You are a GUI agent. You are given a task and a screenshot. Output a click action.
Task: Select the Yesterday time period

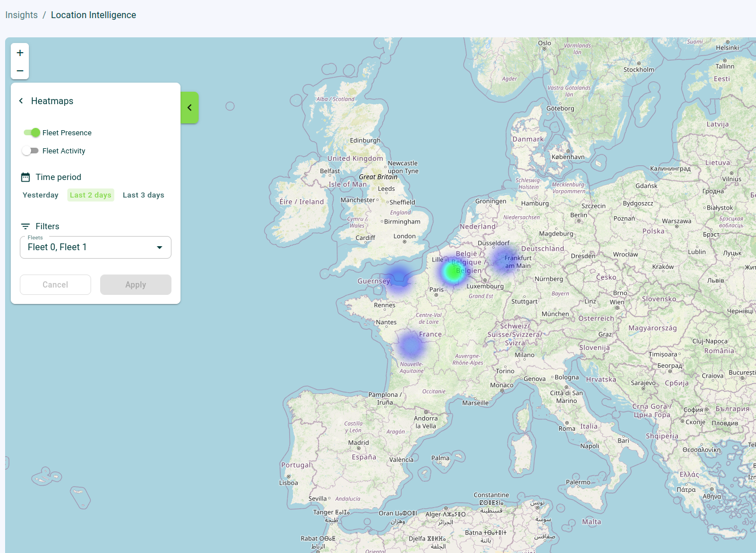click(40, 195)
